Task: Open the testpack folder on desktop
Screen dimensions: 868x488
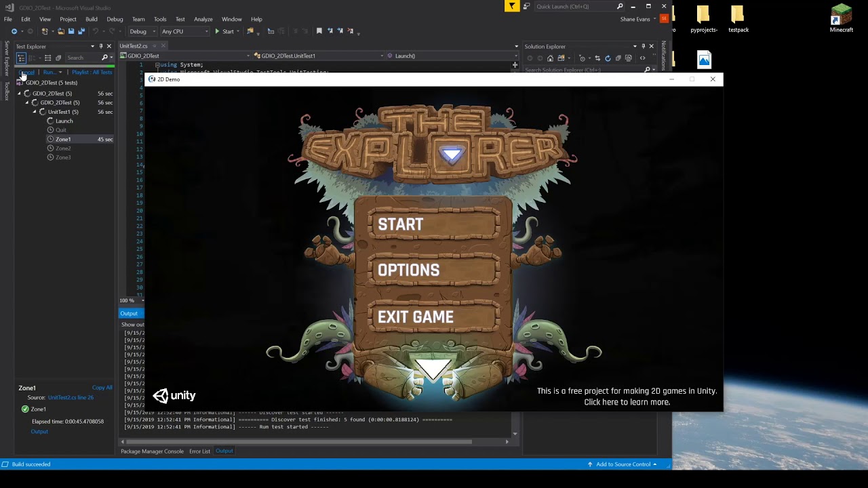Action: coord(738,19)
